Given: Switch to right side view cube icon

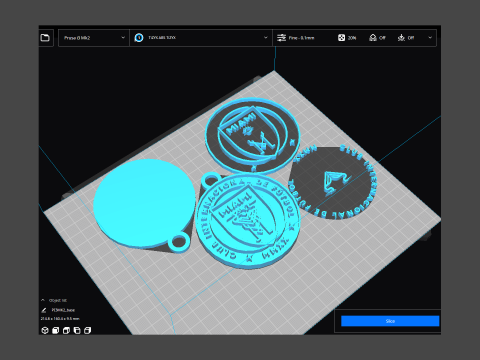Looking at the screenshot, I should coord(88,330).
